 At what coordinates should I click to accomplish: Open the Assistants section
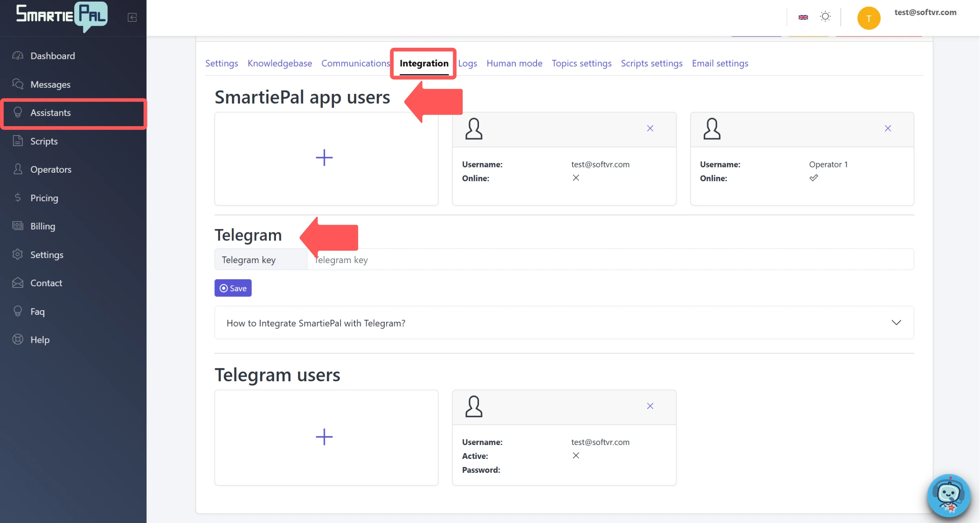(x=51, y=113)
